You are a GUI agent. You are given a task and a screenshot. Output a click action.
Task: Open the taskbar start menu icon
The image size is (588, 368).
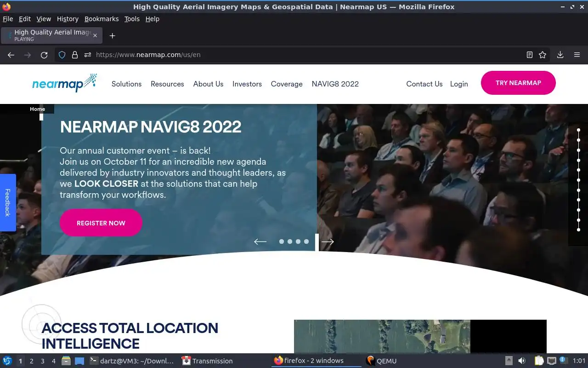[7, 361]
